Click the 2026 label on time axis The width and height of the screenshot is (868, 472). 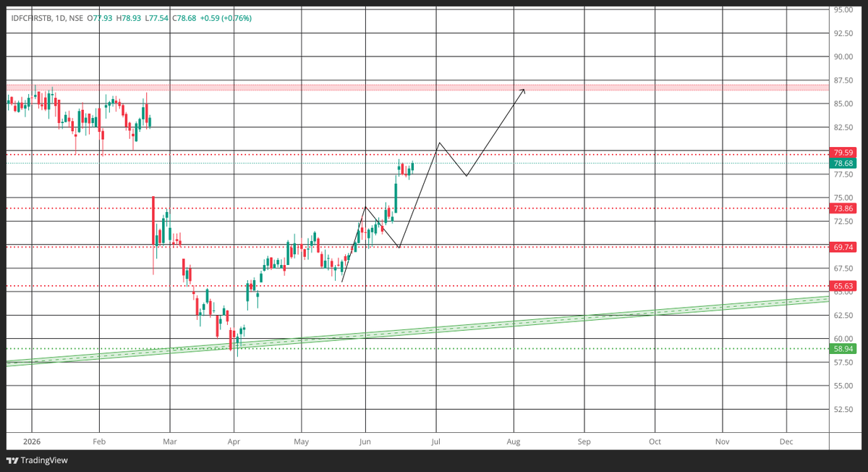33,440
